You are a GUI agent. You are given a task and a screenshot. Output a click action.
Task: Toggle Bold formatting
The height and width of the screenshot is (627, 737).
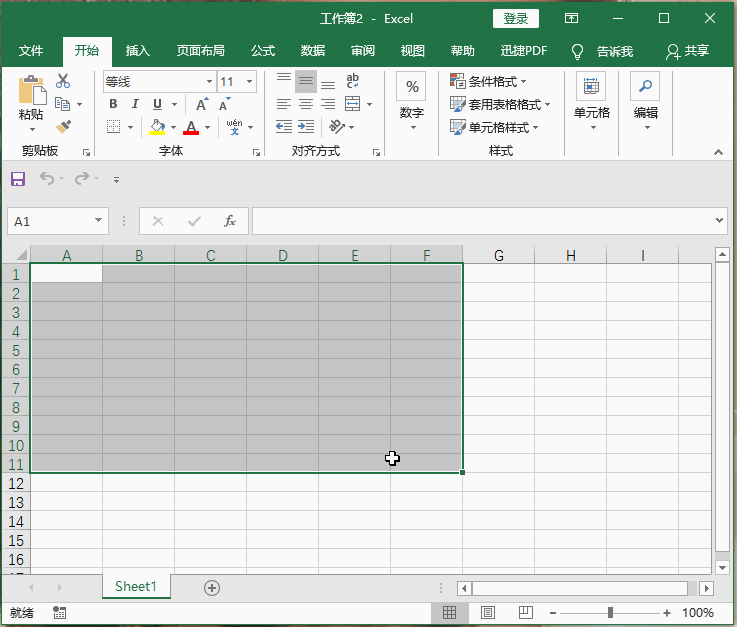tap(113, 104)
